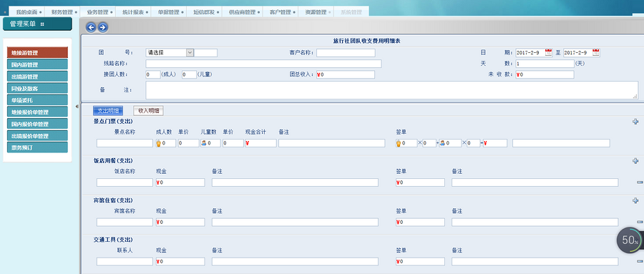The width and height of the screenshot is (644, 274).
Task: Select 票务预订 in the sidebar menu
Action: click(x=37, y=147)
